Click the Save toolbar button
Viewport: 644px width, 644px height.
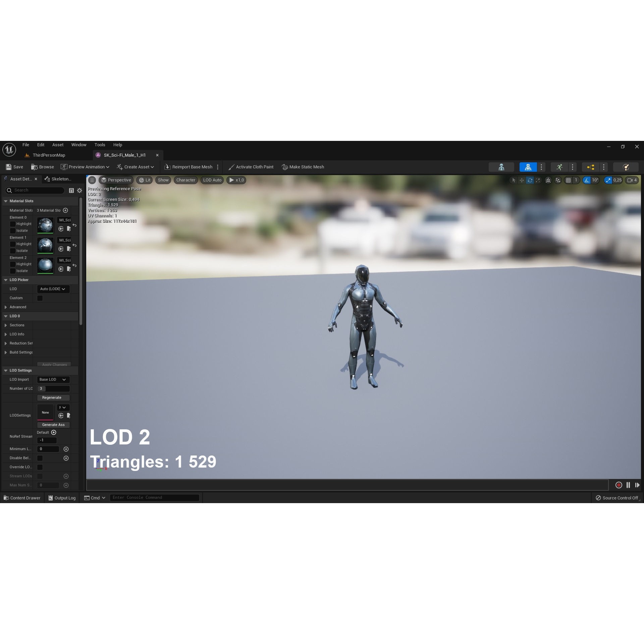(14, 167)
